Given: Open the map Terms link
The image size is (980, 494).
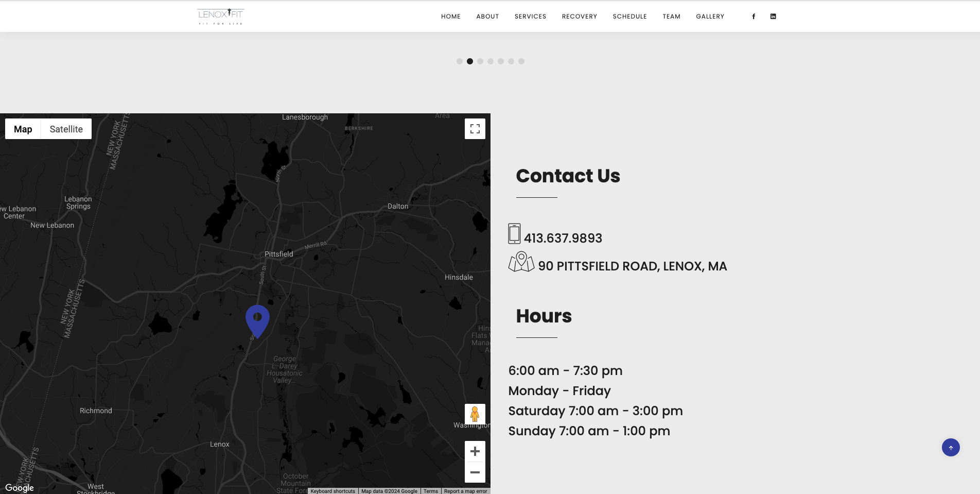Looking at the screenshot, I should coord(431,491).
